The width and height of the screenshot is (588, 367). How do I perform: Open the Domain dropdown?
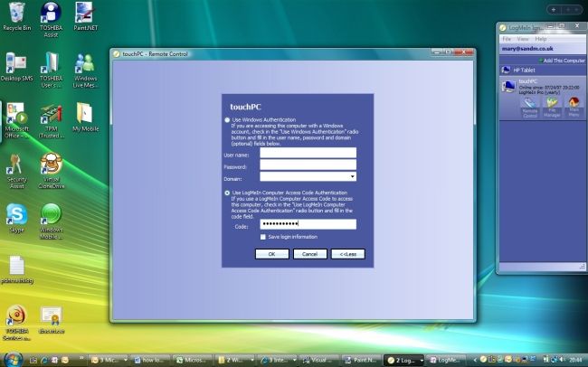coord(352,176)
